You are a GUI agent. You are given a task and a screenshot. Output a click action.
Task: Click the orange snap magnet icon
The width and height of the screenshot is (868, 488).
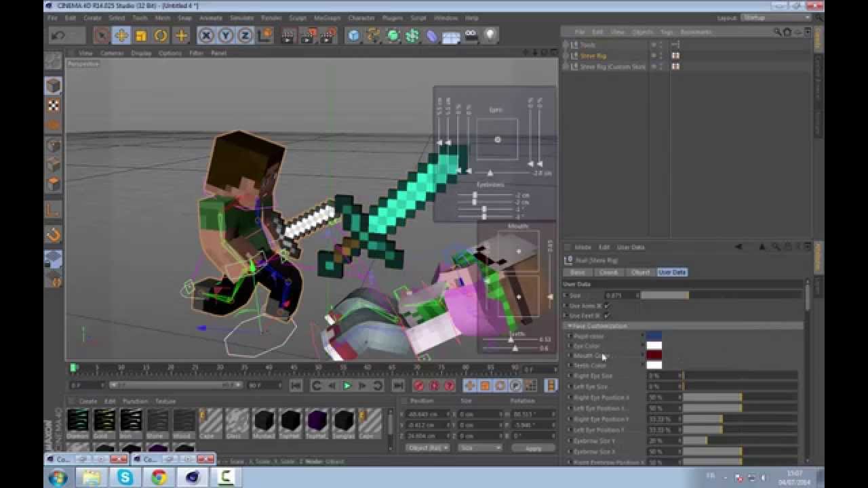(54, 235)
